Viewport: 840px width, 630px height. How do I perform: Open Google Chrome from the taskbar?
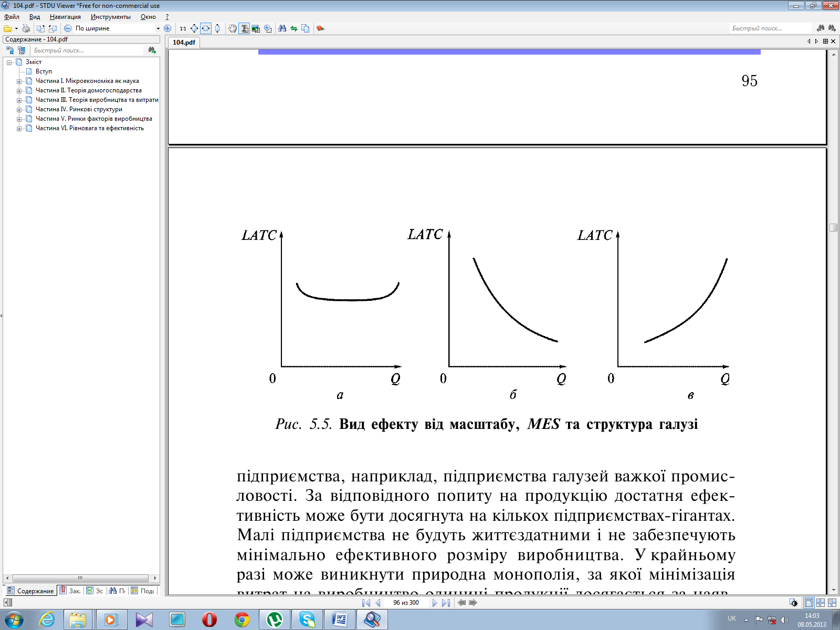pos(242,619)
